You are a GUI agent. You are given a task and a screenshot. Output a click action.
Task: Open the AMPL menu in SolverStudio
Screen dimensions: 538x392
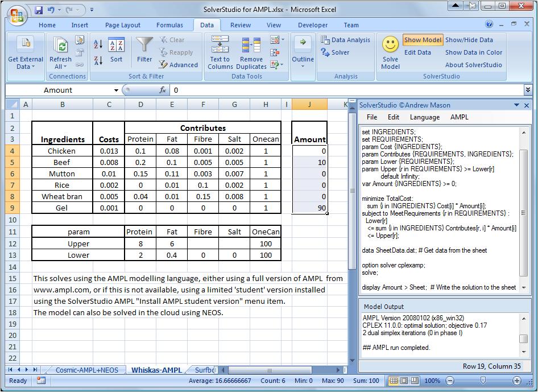click(x=459, y=117)
